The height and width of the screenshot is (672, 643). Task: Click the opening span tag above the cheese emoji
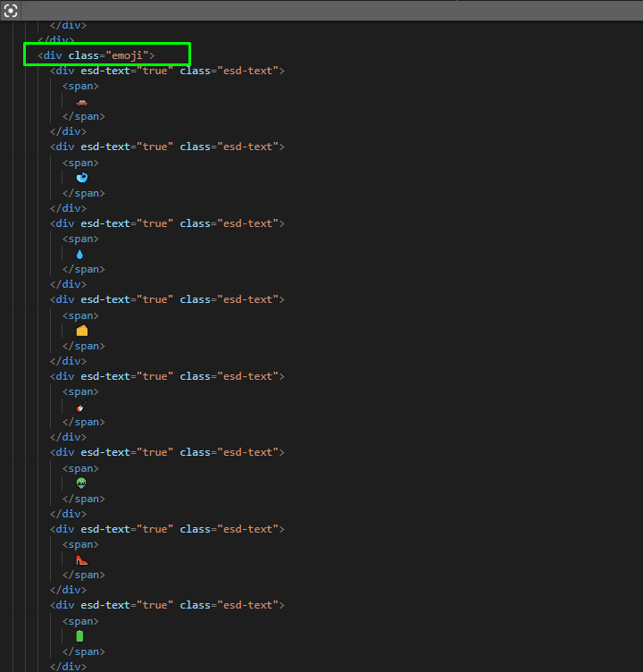(80, 315)
